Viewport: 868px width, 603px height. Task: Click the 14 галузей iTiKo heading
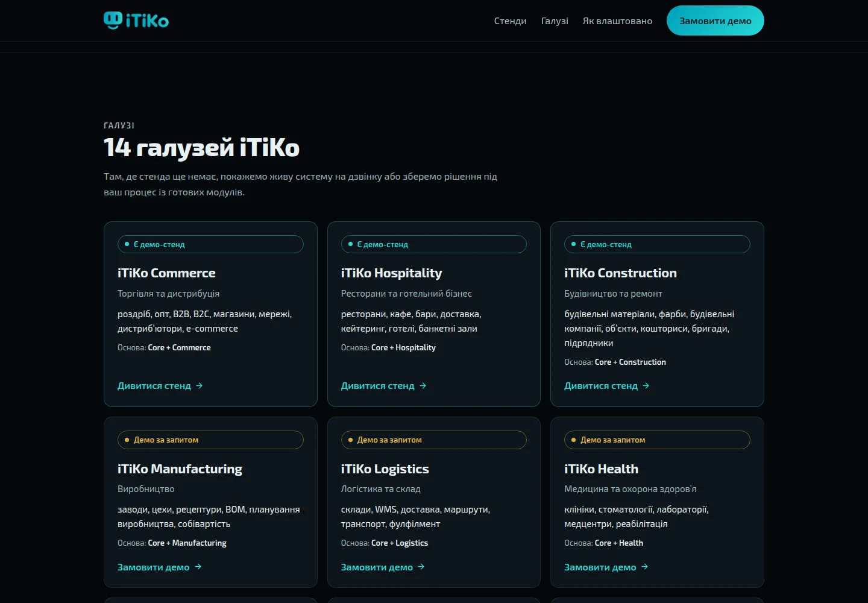click(x=201, y=148)
